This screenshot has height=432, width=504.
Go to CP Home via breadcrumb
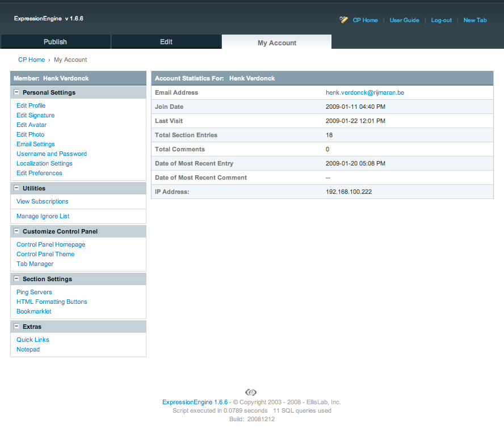point(32,60)
